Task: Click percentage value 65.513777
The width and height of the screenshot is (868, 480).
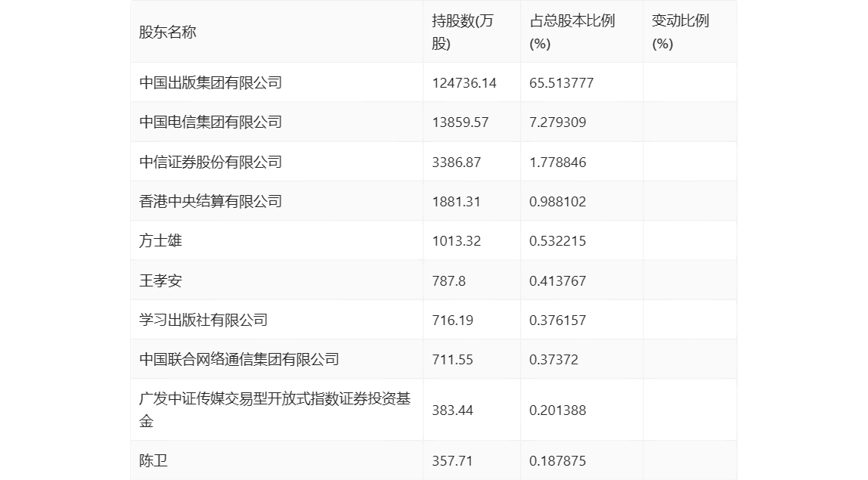Action: (x=562, y=83)
